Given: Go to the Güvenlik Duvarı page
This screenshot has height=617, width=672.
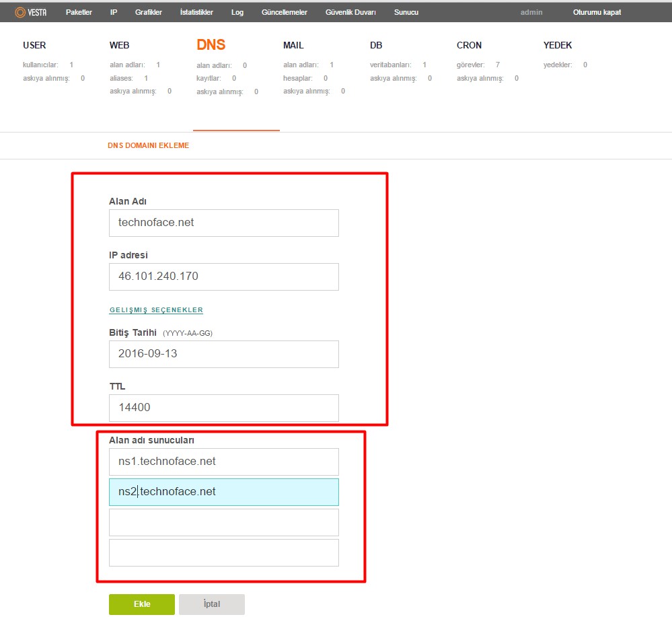Looking at the screenshot, I should coord(350,13).
